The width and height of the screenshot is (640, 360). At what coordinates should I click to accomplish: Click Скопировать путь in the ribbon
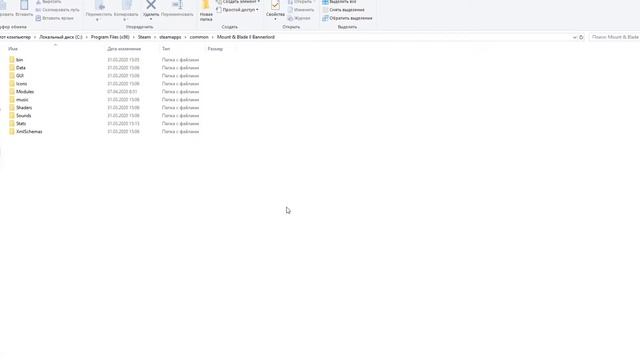tap(58, 10)
